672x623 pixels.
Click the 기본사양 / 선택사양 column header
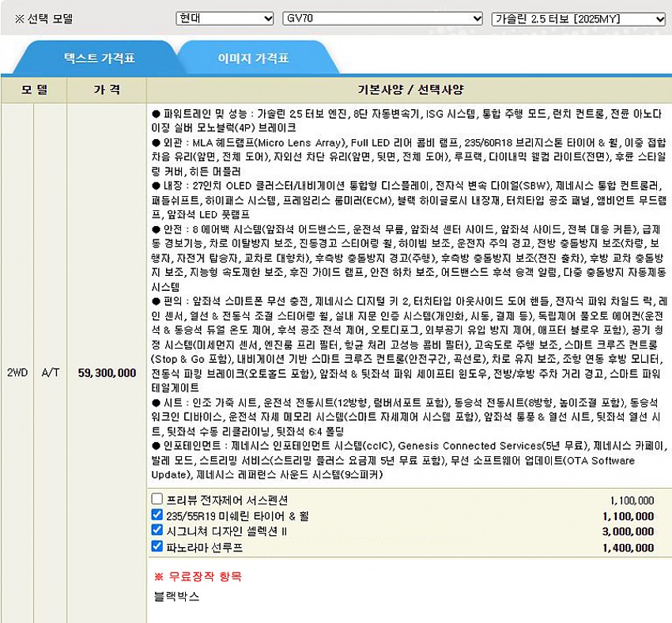pyautogui.click(x=410, y=89)
